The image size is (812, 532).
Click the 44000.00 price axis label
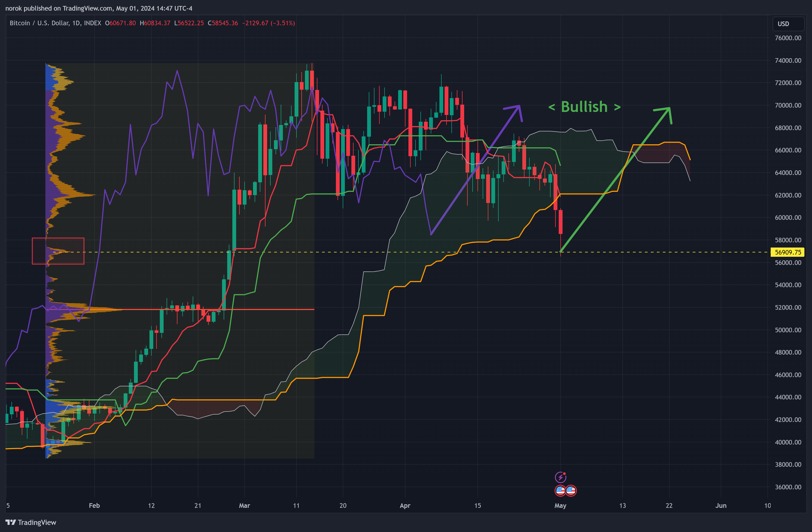tap(788, 397)
